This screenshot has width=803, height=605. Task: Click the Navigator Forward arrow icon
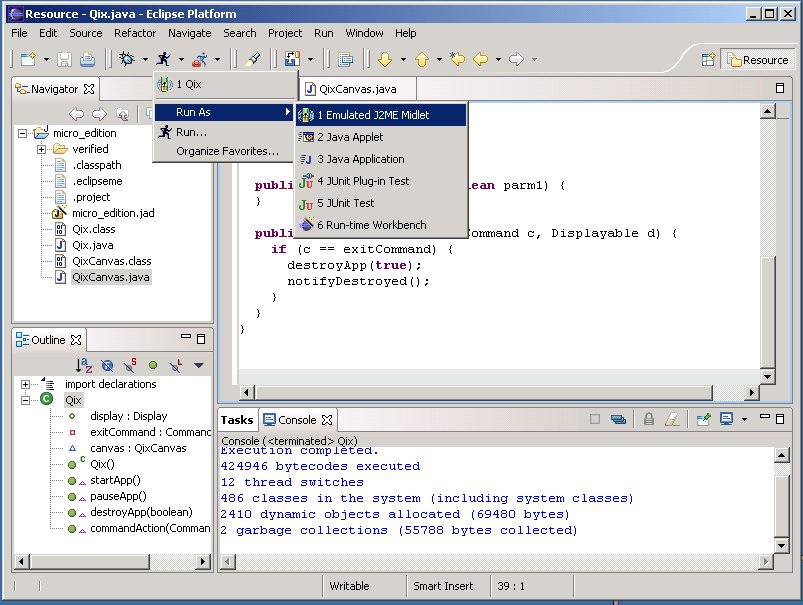(99, 114)
